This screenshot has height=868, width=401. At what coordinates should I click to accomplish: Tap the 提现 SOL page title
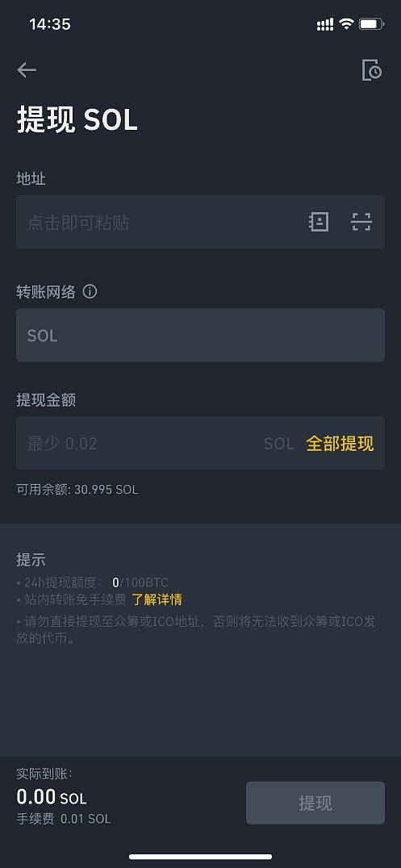pos(77,119)
